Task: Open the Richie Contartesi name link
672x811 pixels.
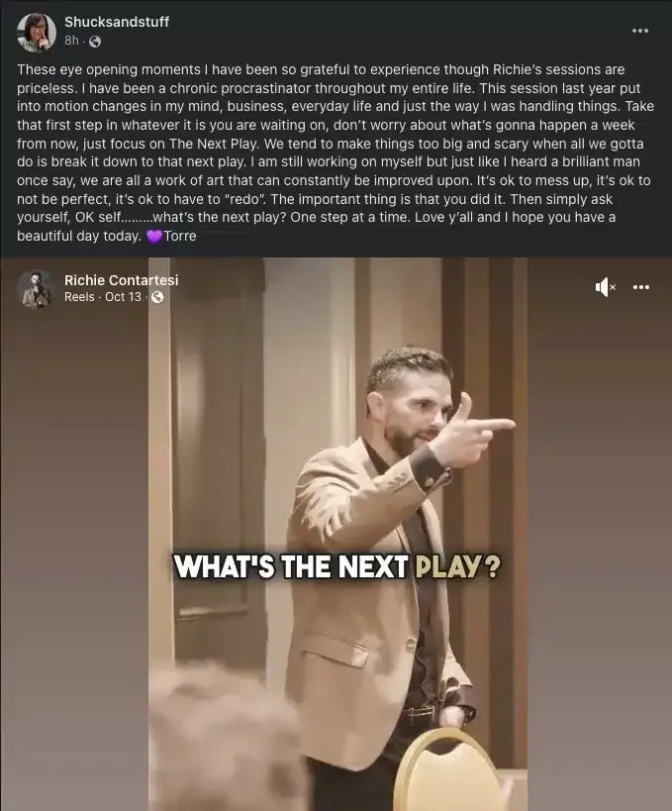Action: tap(121, 280)
